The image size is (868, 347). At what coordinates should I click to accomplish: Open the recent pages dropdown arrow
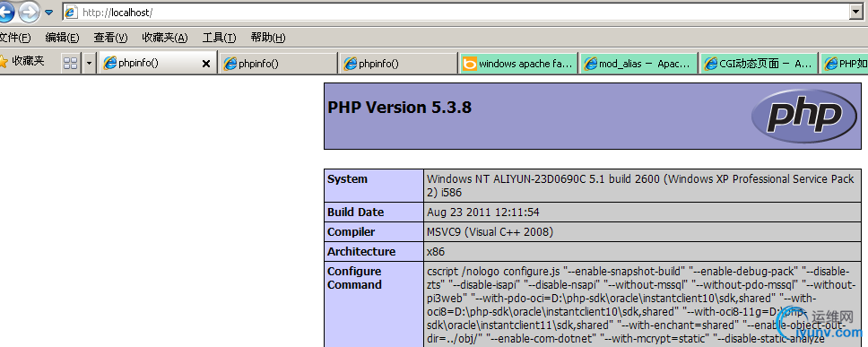tap(49, 13)
